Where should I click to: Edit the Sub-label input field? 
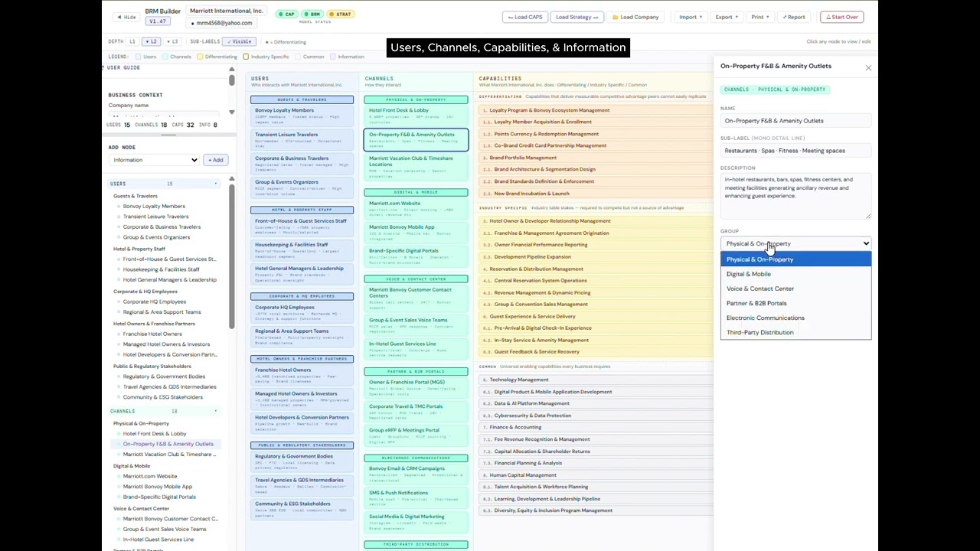click(795, 151)
